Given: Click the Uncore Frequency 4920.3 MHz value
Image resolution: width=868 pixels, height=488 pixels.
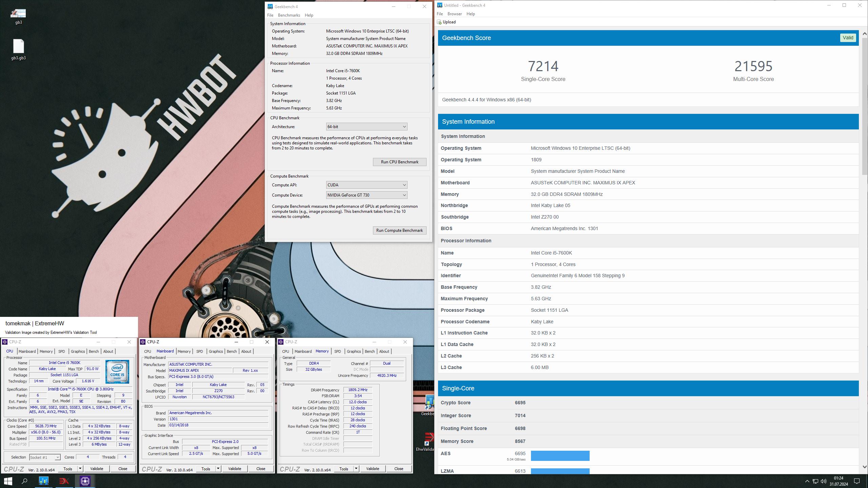Looking at the screenshot, I should click(x=387, y=375).
